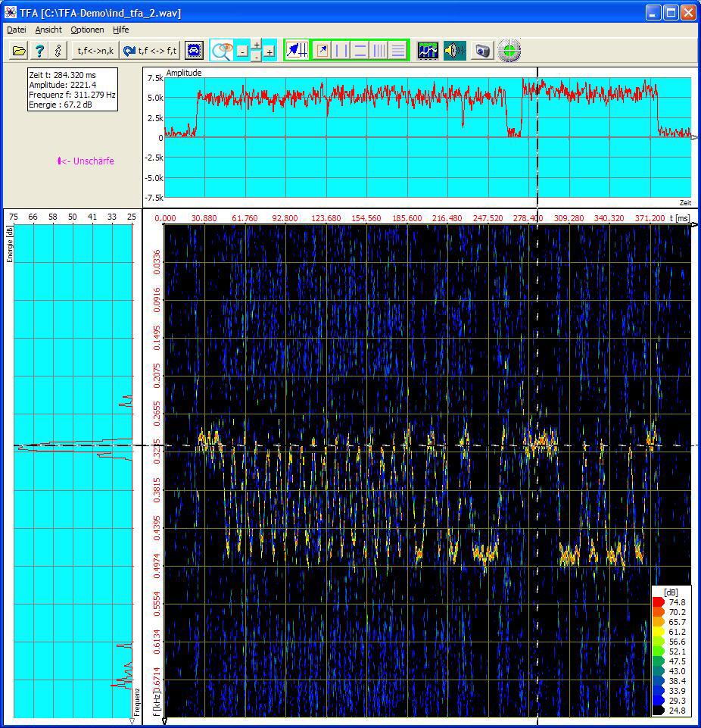
Task: Open the Optionen menu
Action: (87, 30)
